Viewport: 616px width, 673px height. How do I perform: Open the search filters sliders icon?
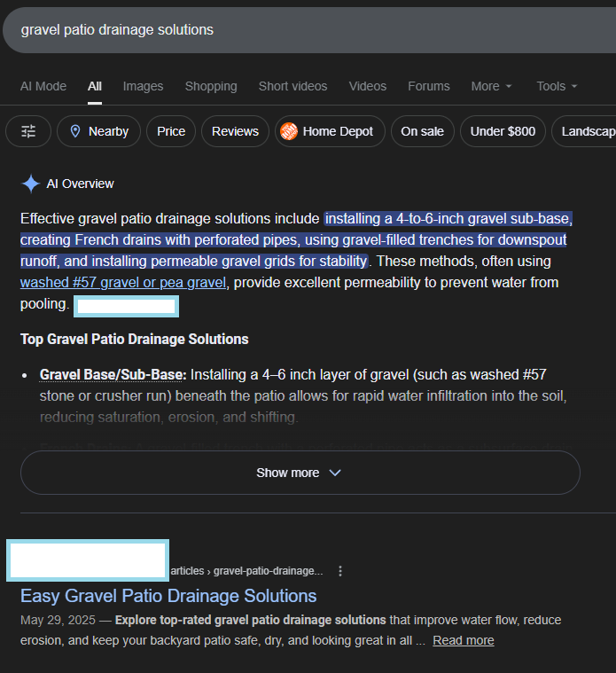point(28,131)
